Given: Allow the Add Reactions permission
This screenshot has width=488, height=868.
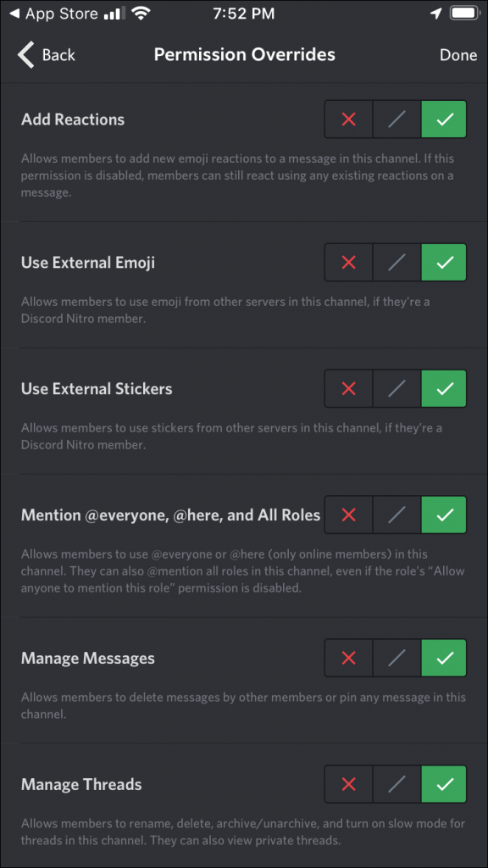Looking at the screenshot, I should [444, 120].
